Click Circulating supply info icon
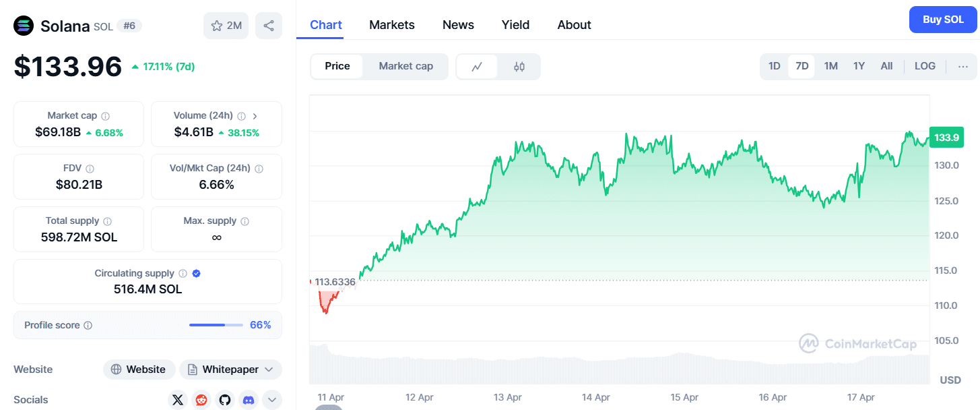The height and width of the screenshot is (410, 980). [182, 274]
